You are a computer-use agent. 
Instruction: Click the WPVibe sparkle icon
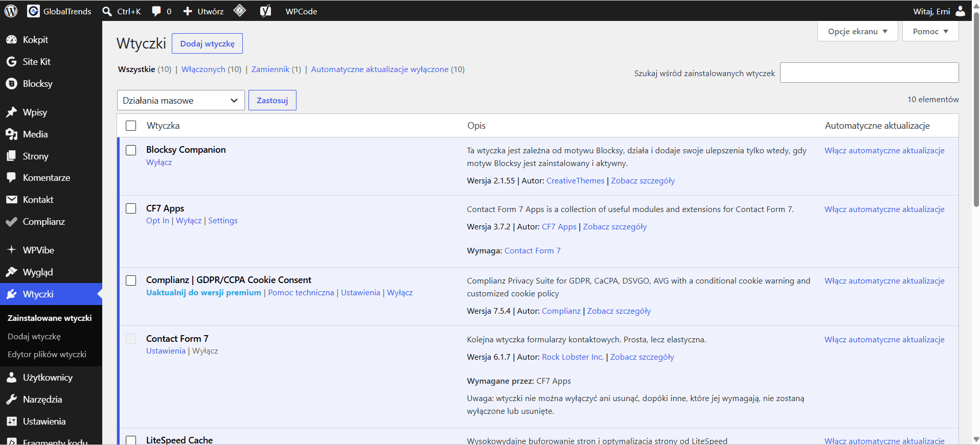pos(11,250)
